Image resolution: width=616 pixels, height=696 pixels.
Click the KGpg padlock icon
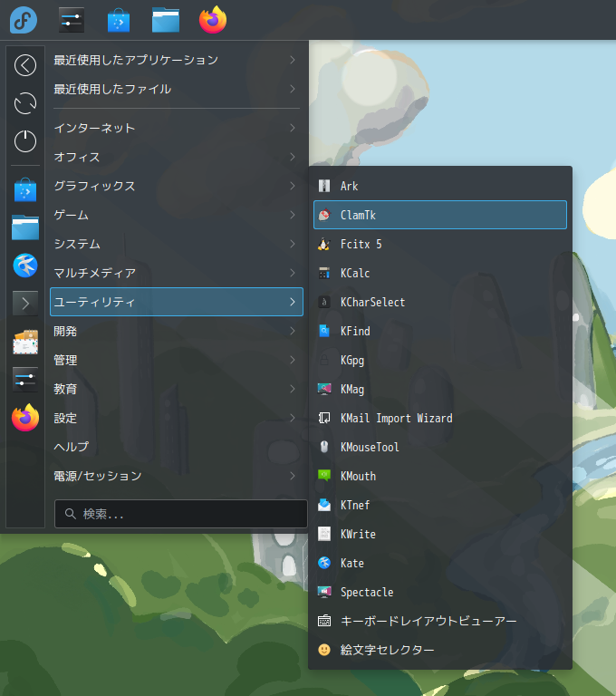(324, 360)
